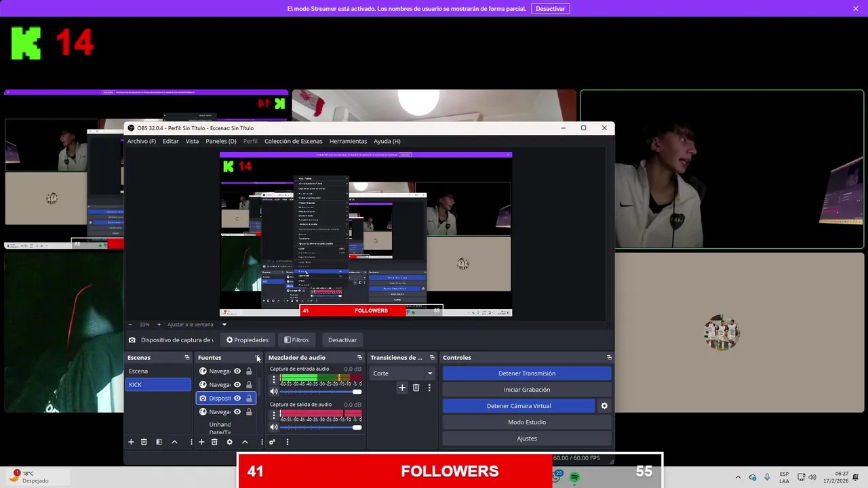Image resolution: width=868 pixels, height=488 pixels.
Task: Move source up with Fuentes arrow
Action: (x=245, y=442)
